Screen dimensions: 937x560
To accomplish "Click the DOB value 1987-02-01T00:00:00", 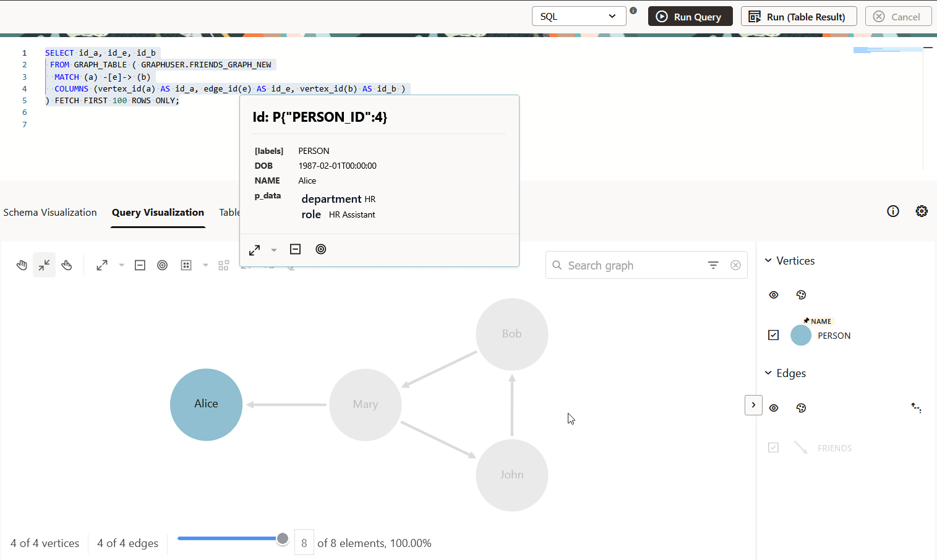I will pyautogui.click(x=337, y=166).
